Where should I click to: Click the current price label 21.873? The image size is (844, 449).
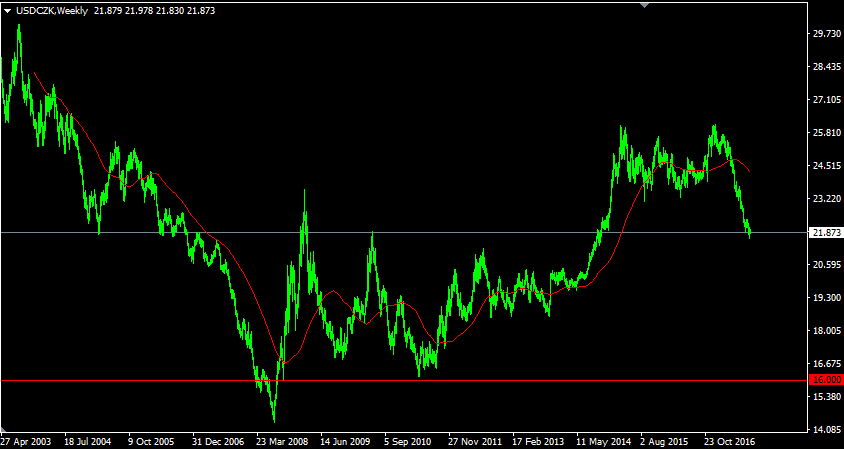pyautogui.click(x=826, y=232)
